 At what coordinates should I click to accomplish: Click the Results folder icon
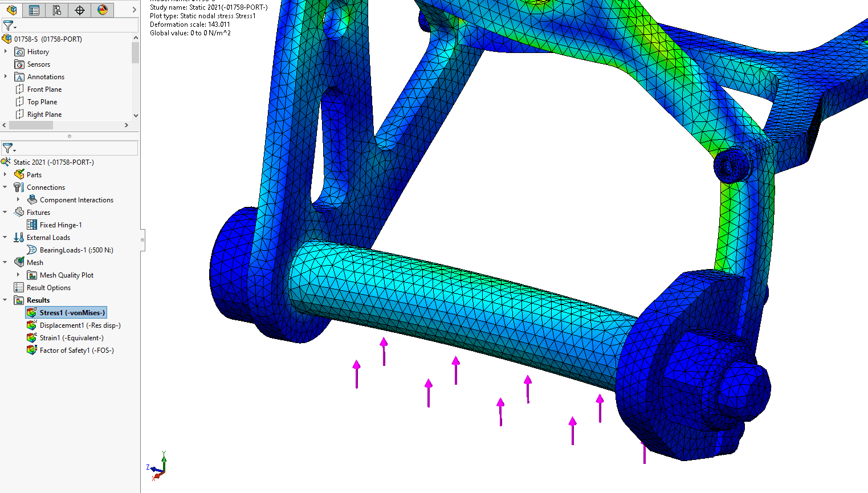[x=19, y=300]
